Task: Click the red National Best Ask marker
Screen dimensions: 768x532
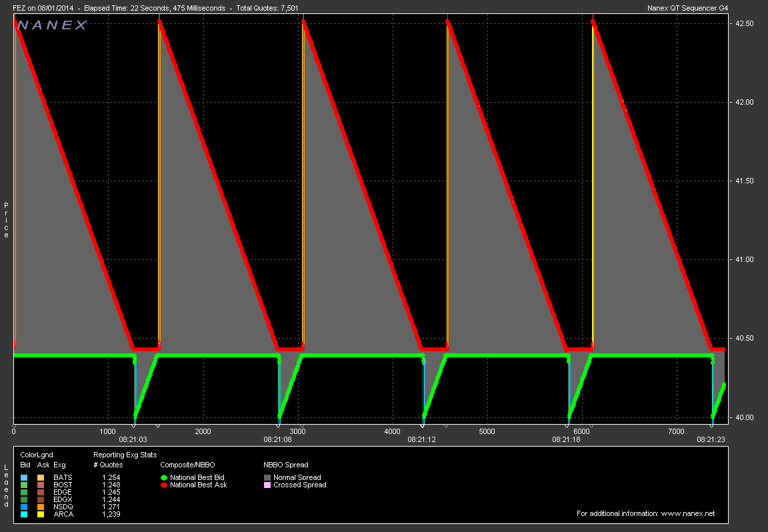Action: click(x=164, y=485)
